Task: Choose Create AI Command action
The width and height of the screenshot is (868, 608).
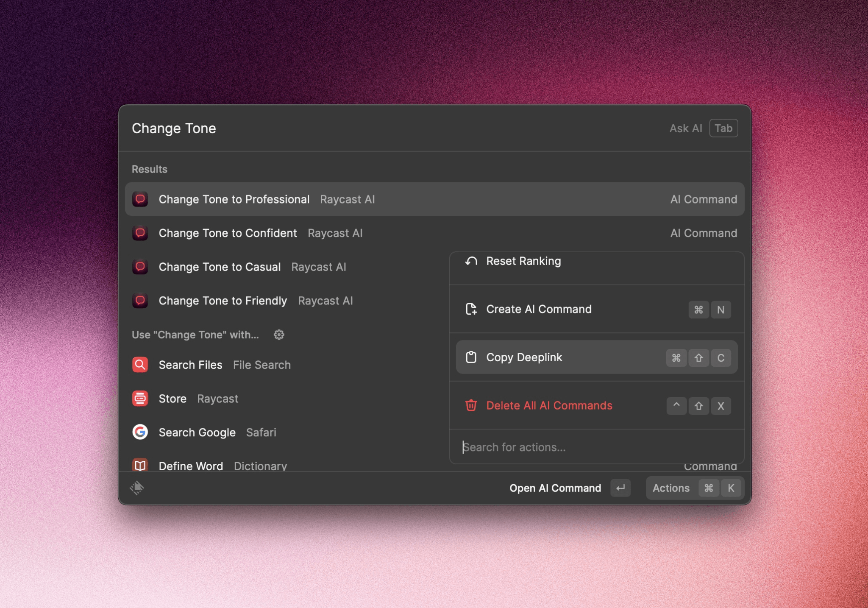Action: click(x=538, y=309)
